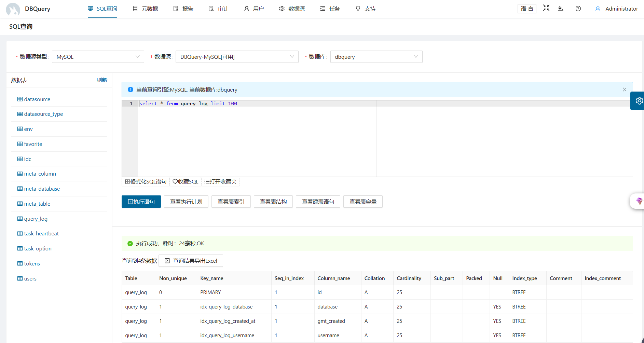Click the favorite table grid icon

(x=20, y=144)
